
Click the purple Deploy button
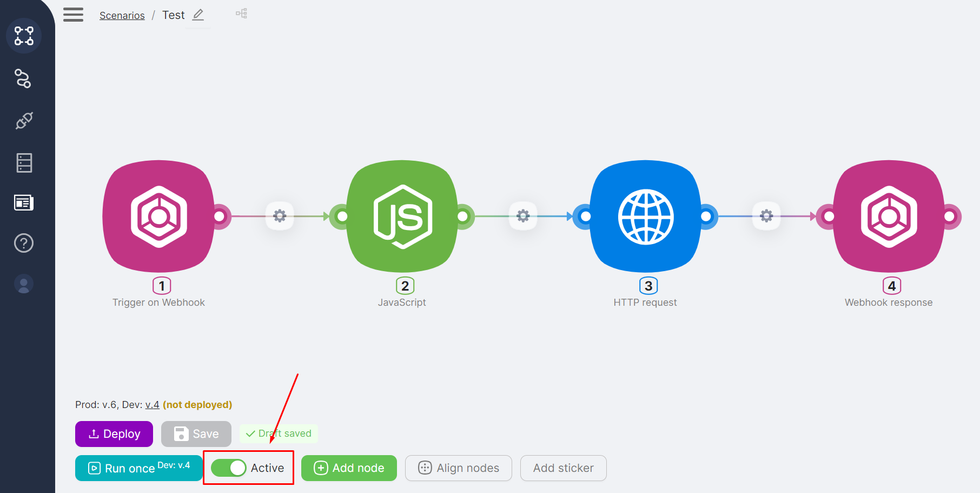coord(114,434)
